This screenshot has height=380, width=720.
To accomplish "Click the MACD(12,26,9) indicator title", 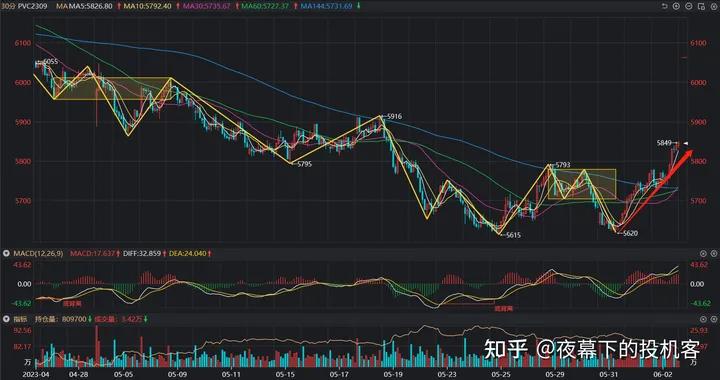I will 38,253.
